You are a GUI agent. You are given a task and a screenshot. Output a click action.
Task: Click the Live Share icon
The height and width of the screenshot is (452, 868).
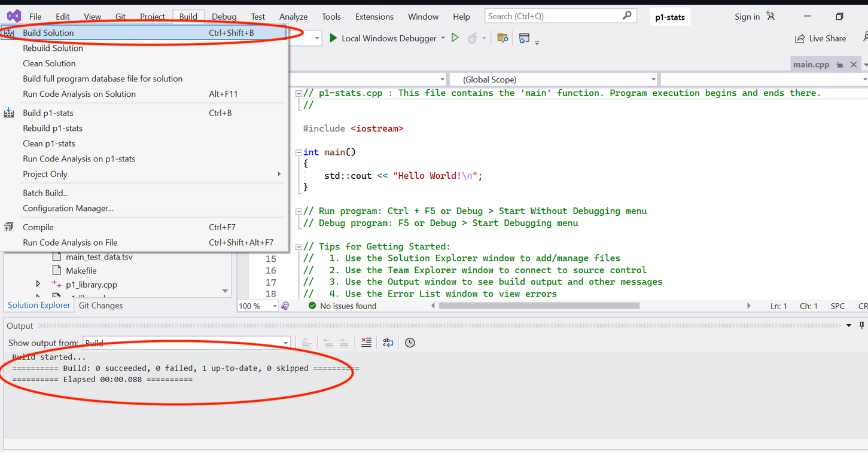tap(800, 38)
